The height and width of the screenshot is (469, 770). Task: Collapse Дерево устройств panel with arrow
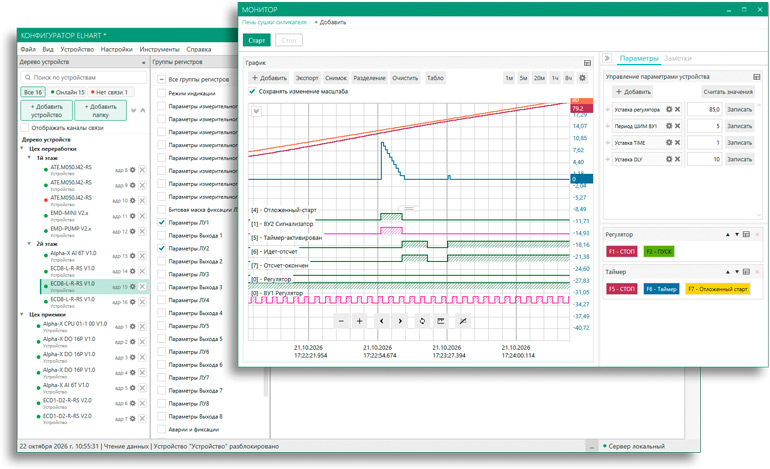pyautogui.click(x=143, y=62)
